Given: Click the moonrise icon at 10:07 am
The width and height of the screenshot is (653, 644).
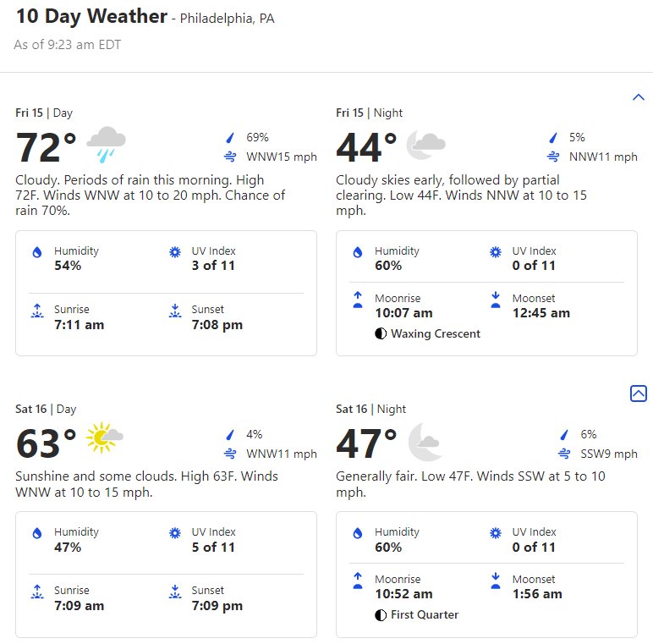Looking at the screenshot, I should pos(358,300).
